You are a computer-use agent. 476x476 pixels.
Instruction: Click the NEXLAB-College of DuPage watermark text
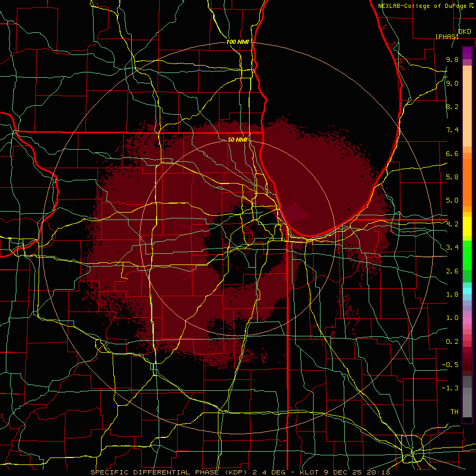(x=426, y=6)
